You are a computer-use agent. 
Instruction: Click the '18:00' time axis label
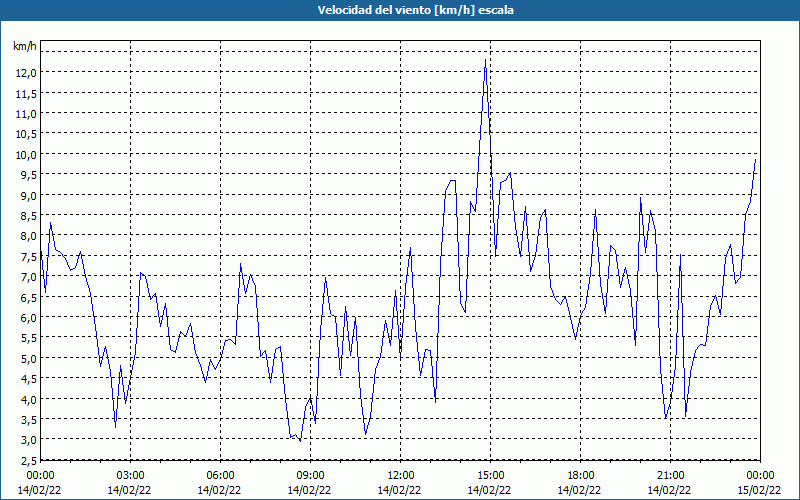(580, 476)
